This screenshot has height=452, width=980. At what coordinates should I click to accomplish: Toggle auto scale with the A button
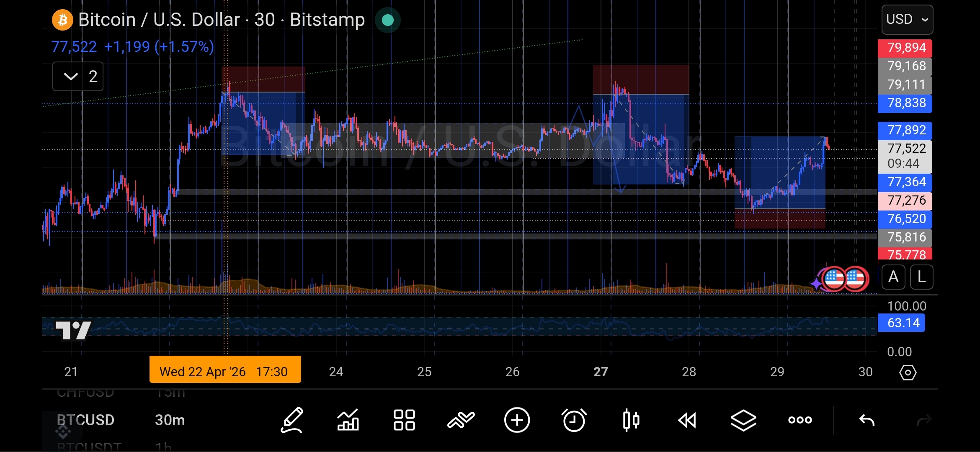coord(893,277)
